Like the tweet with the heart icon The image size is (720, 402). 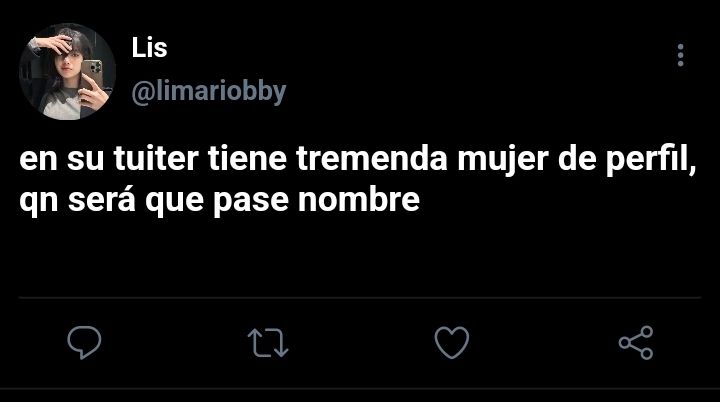point(452,342)
